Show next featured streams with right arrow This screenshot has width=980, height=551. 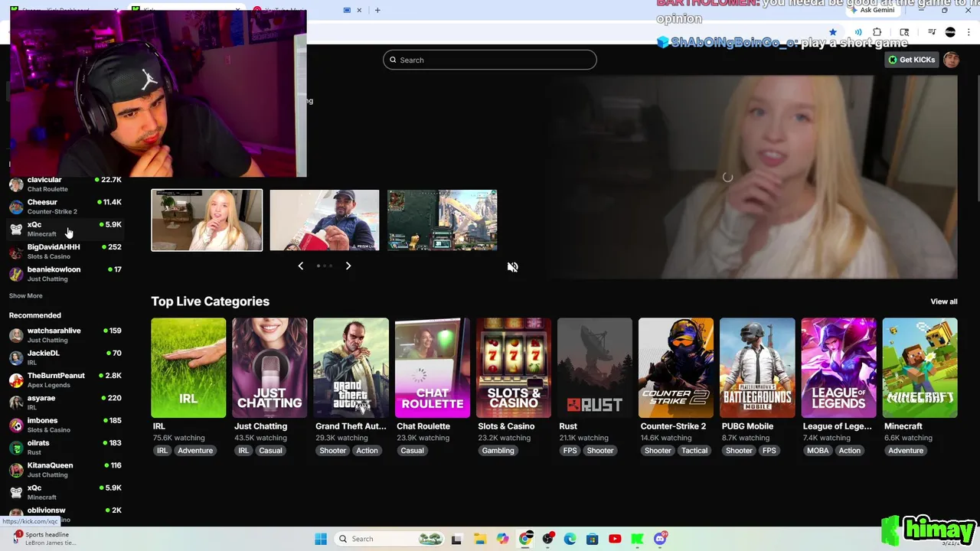[348, 266]
